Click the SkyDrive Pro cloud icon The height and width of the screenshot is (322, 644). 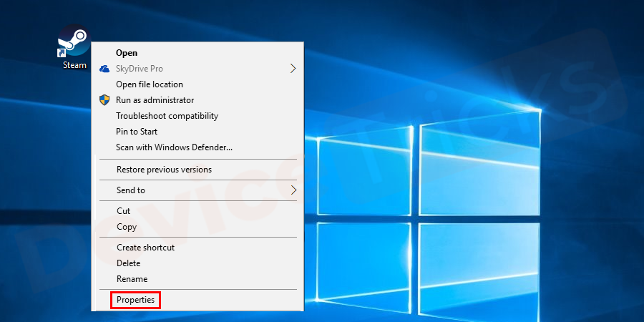(x=104, y=69)
